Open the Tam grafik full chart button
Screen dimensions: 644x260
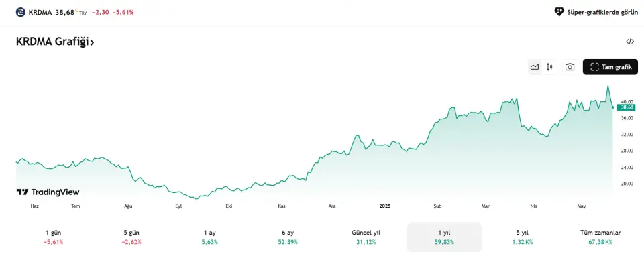click(x=610, y=67)
